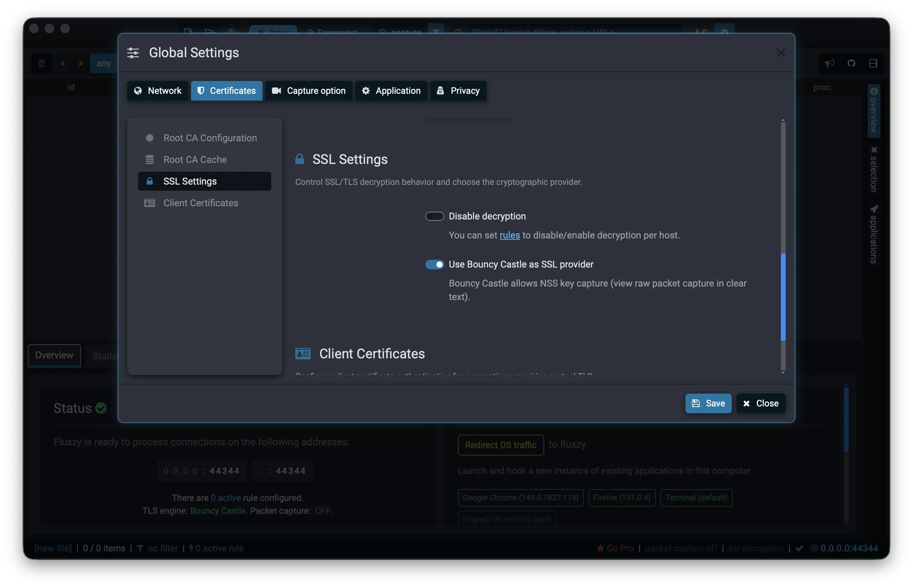
Task: Click the dialog scrollbar up arrow
Action: tap(783, 120)
